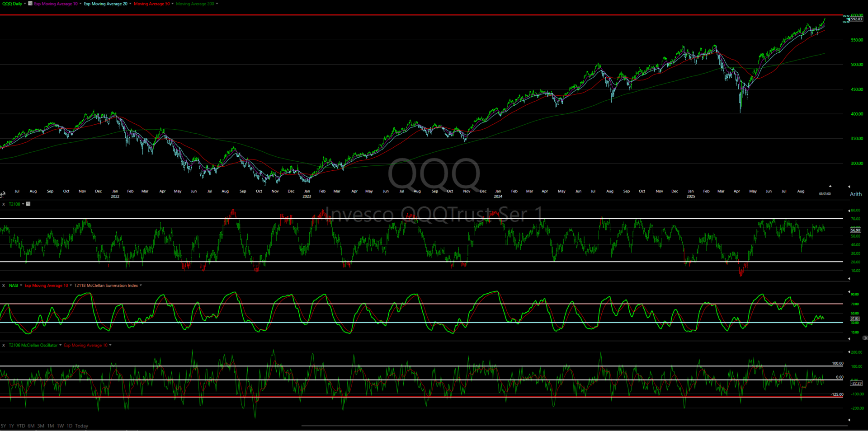Choose the 1W time range

coord(60,426)
